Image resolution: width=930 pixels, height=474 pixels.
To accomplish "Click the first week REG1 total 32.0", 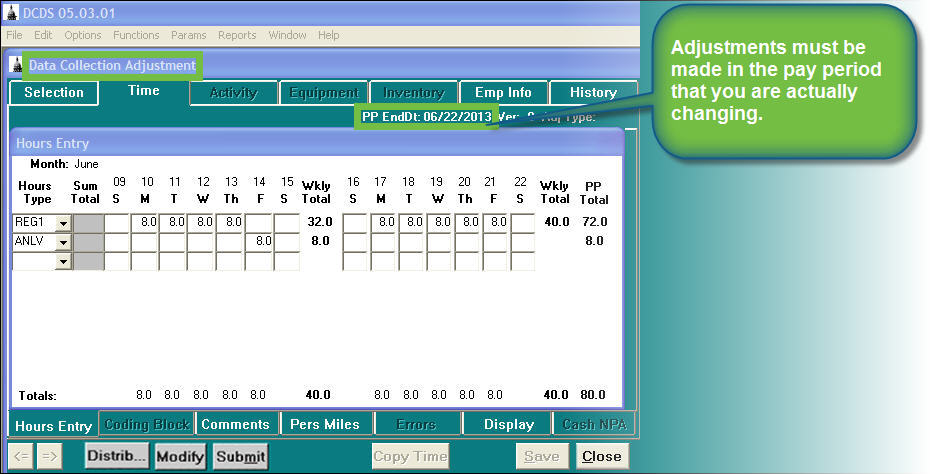I will (320, 222).
